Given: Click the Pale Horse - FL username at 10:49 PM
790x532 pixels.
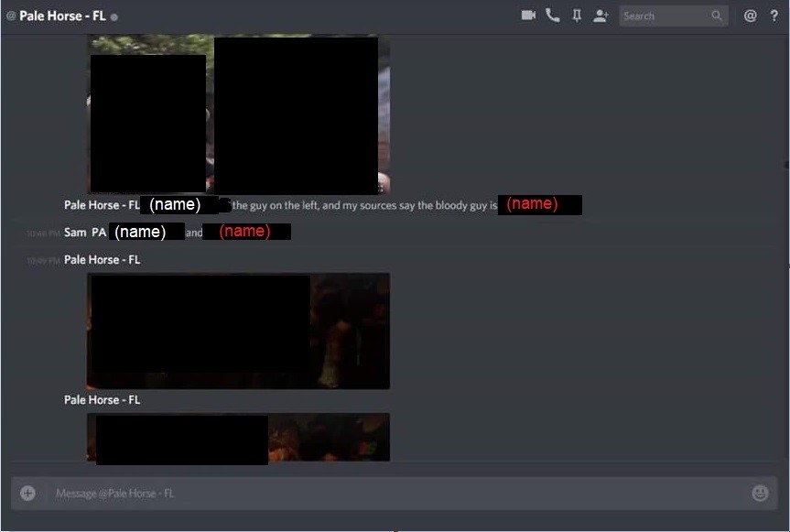Looking at the screenshot, I should (102, 259).
